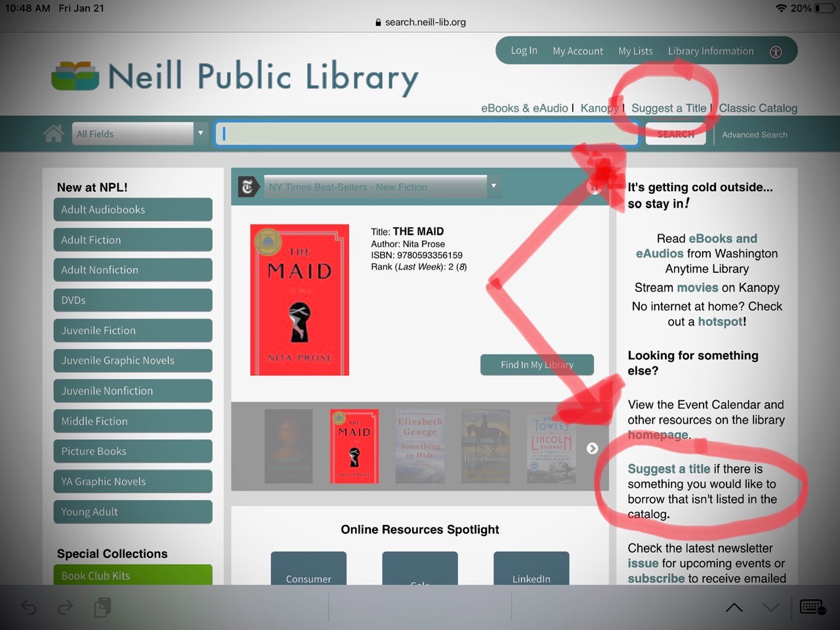Open the Book Club Kits collection

tap(133, 575)
